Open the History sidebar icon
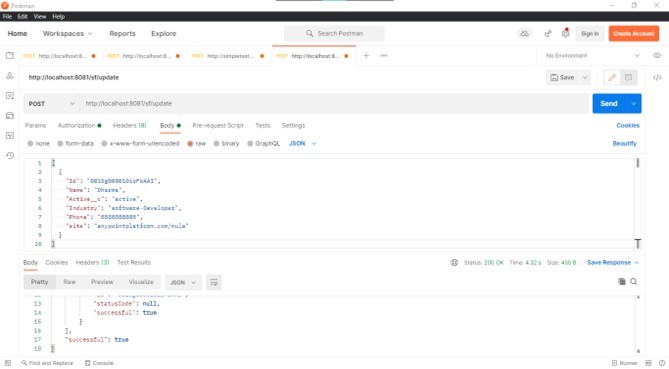This screenshot has width=669, height=369. pyautogui.click(x=10, y=156)
